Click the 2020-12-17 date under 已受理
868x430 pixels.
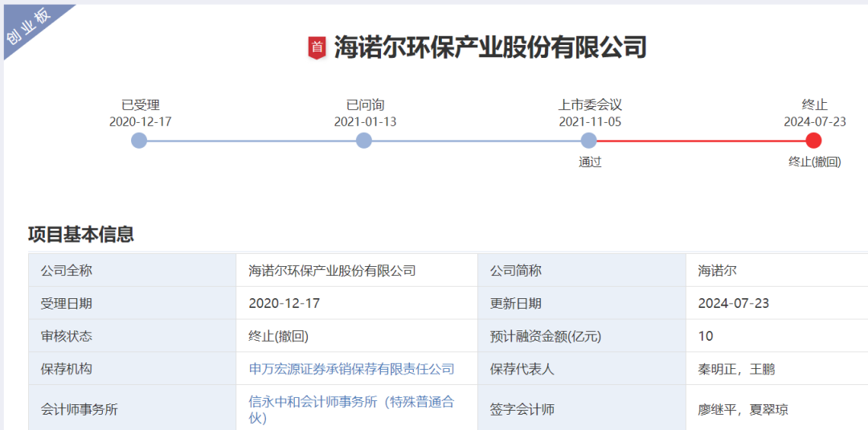click(x=141, y=121)
